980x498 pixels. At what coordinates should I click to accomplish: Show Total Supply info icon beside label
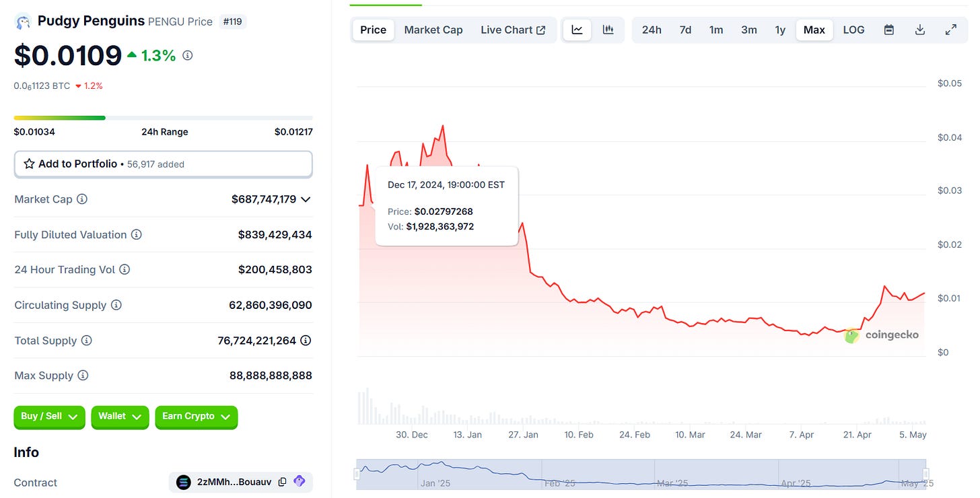(x=86, y=341)
